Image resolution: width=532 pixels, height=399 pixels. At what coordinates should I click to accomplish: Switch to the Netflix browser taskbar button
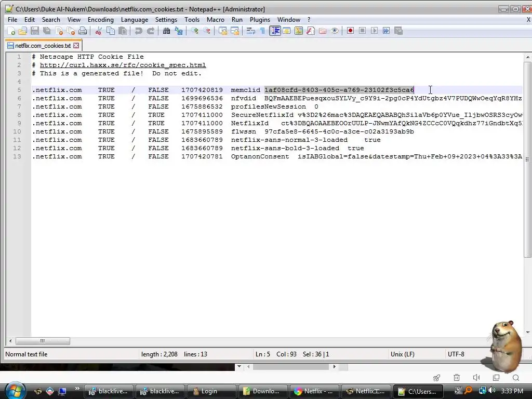314,391
